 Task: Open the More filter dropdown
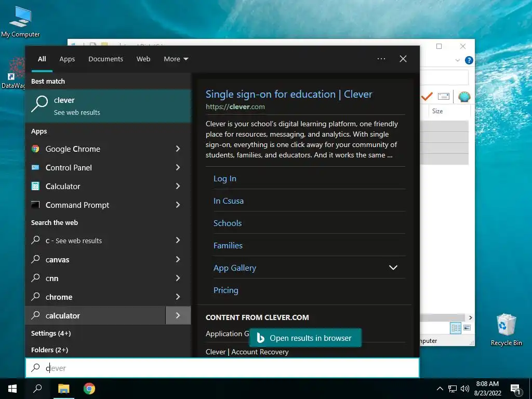coord(176,59)
